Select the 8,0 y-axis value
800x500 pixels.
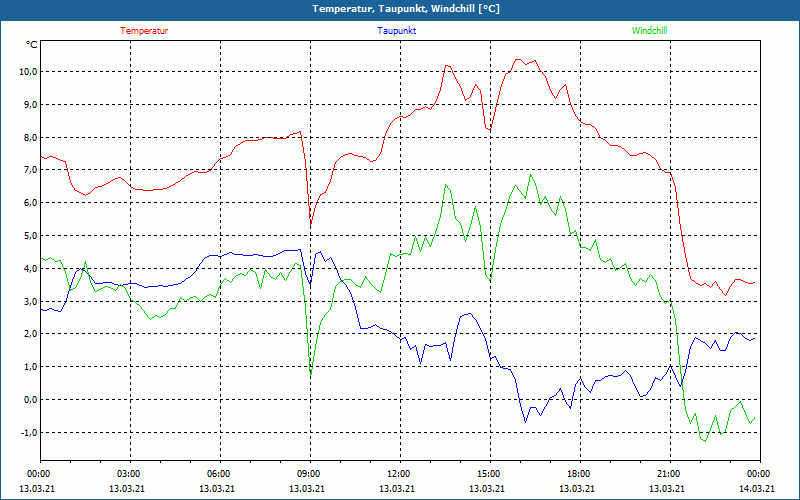pos(31,137)
